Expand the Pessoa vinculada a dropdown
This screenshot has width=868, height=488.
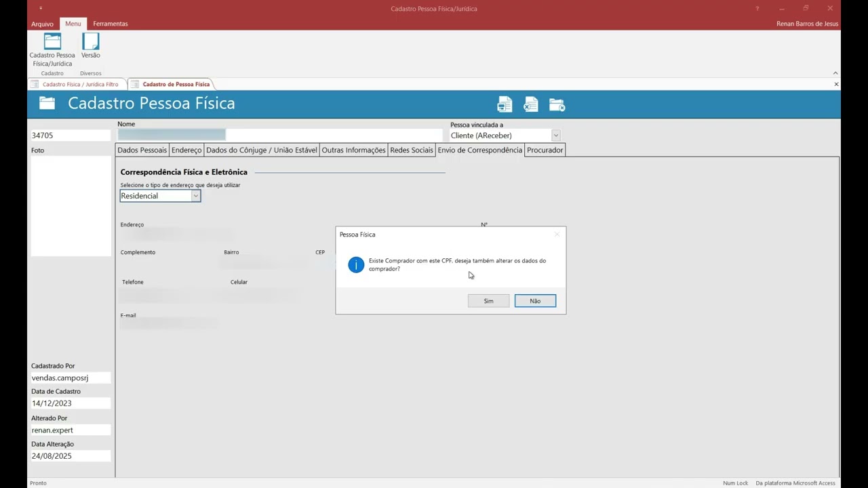click(555, 136)
